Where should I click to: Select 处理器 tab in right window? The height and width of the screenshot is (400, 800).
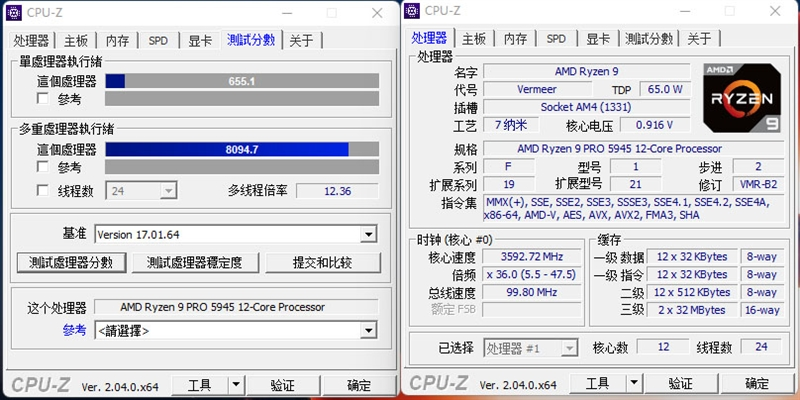click(x=429, y=38)
